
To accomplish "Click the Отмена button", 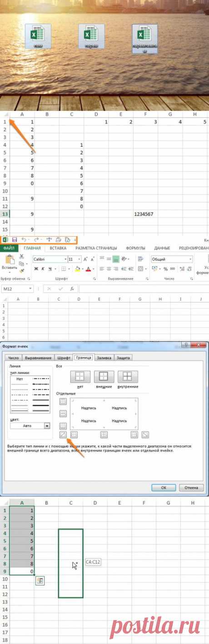I will pos(191,487).
